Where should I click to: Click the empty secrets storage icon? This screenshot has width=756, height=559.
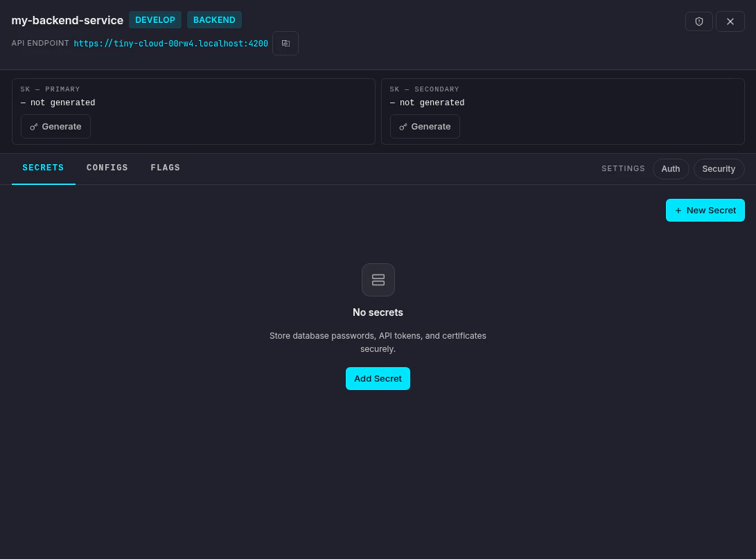(x=378, y=280)
